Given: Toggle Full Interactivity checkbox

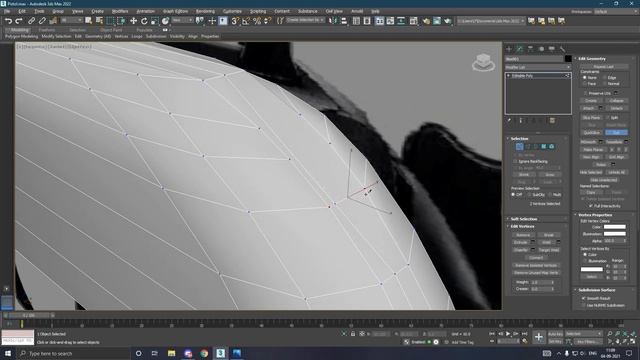Looking at the screenshot, I should tap(591, 206).
